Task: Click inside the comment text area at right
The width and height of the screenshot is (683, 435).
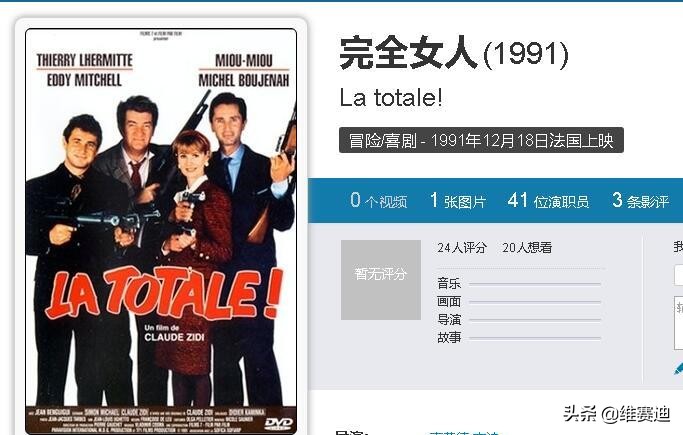Action: click(679, 322)
